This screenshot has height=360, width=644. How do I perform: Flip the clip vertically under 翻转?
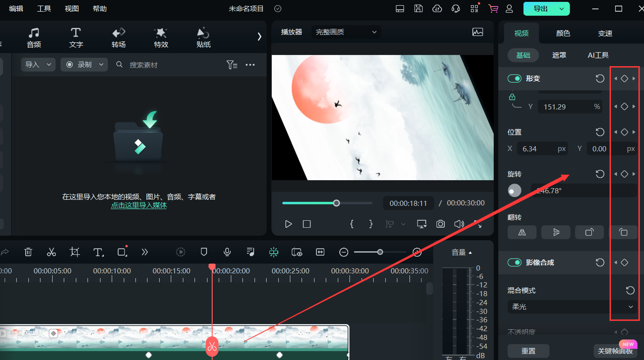tap(556, 232)
